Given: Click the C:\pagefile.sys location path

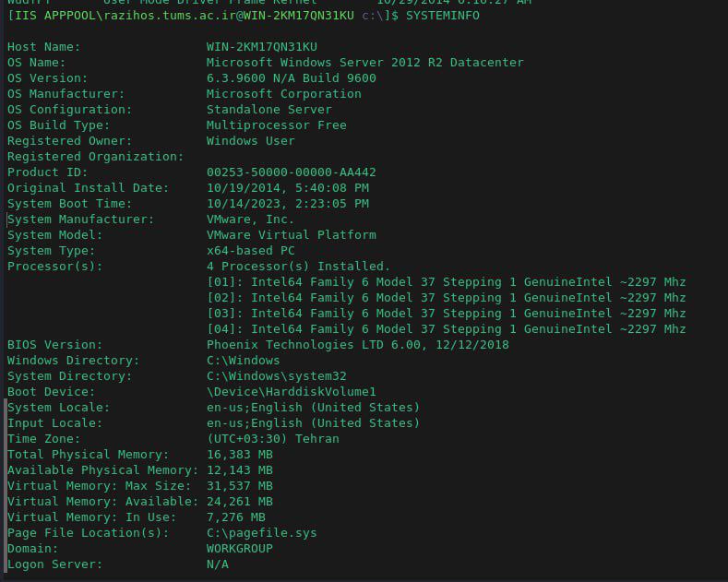Looking at the screenshot, I should click(261, 533).
